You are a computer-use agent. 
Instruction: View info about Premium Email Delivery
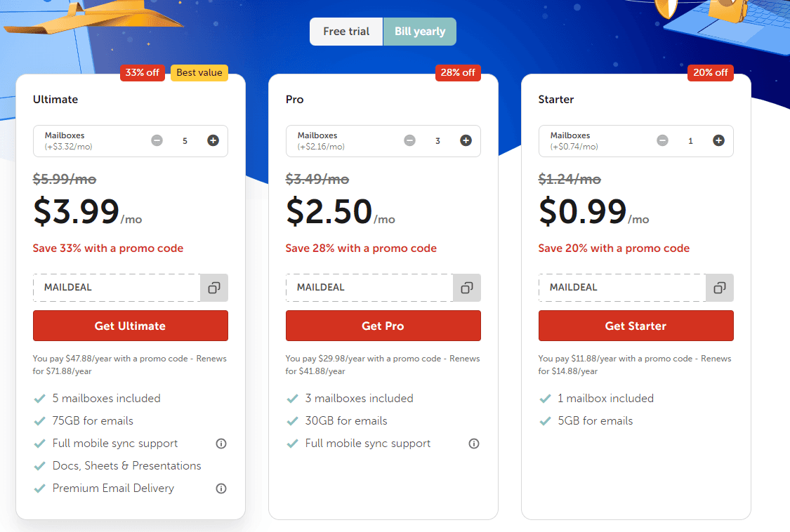(x=221, y=488)
